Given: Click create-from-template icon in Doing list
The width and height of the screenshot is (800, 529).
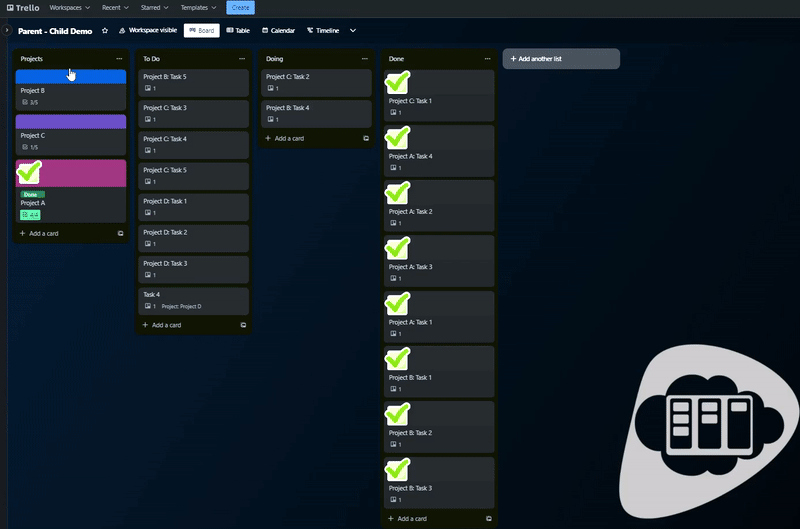Looking at the screenshot, I should [x=365, y=138].
